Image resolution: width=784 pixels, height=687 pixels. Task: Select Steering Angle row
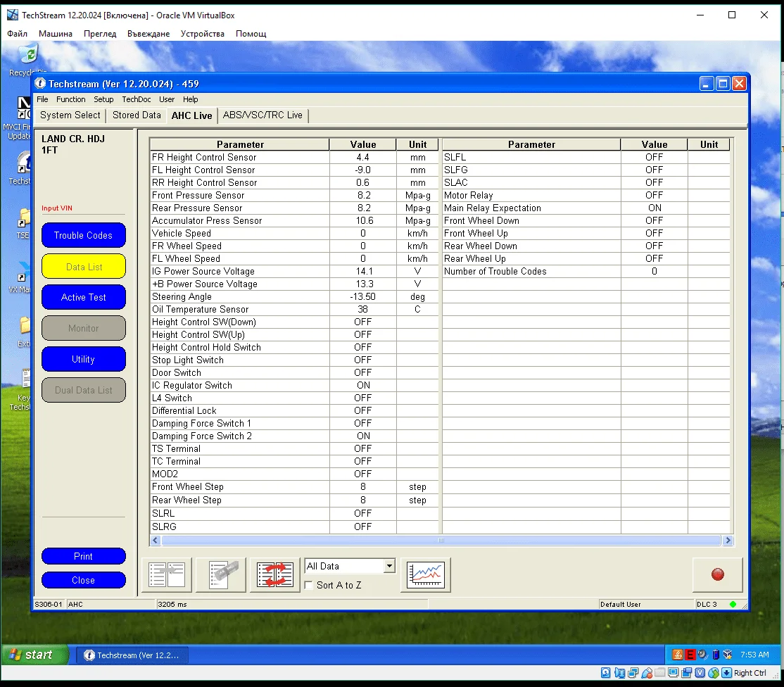[294, 296]
